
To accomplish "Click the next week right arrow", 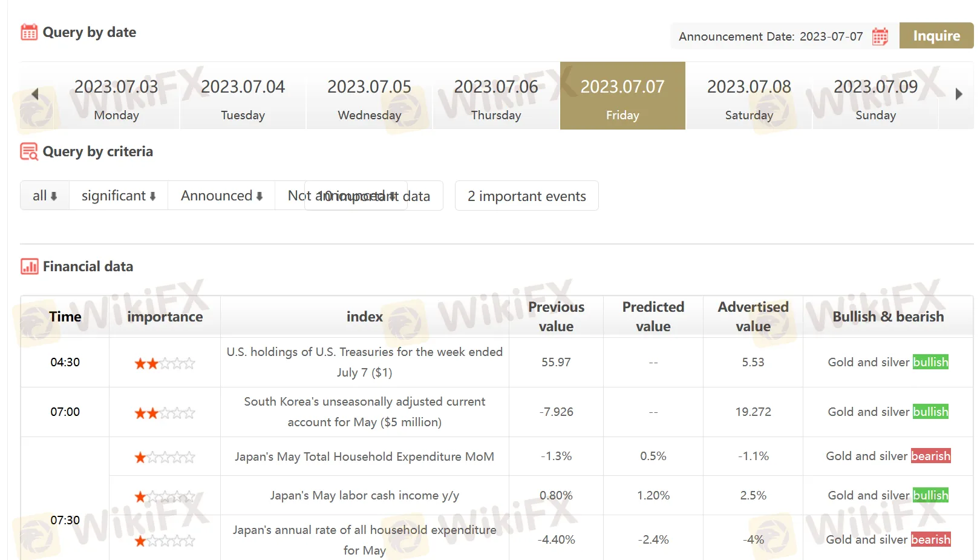I will pyautogui.click(x=958, y=94).
